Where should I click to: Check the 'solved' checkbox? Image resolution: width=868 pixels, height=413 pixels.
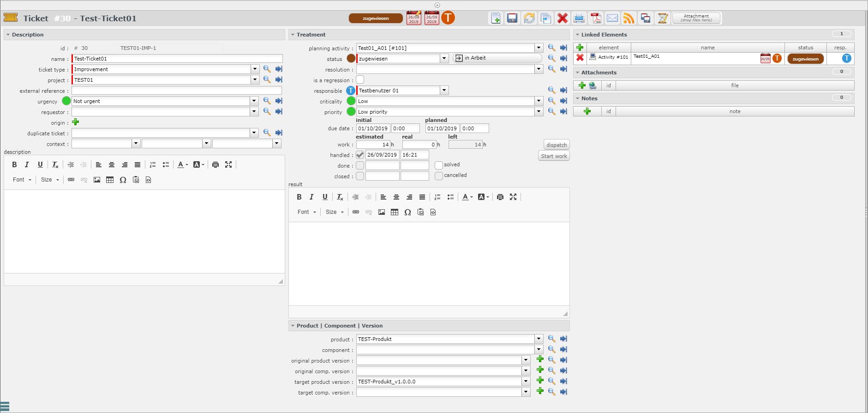point(438,165)
